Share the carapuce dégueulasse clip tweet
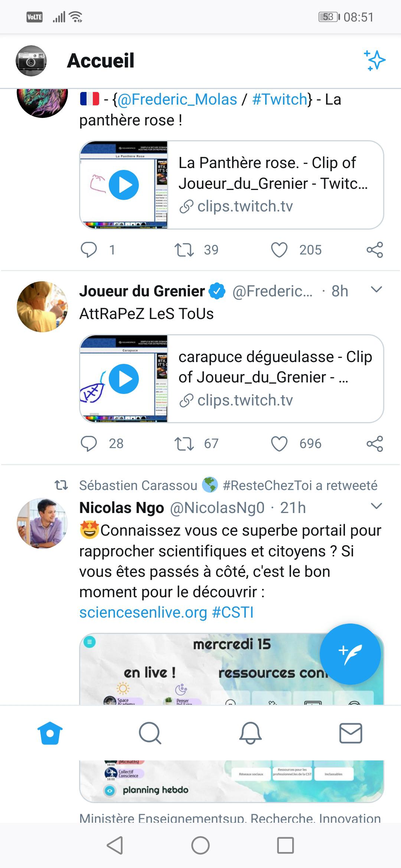401x868 pixels. click(374, 444)
